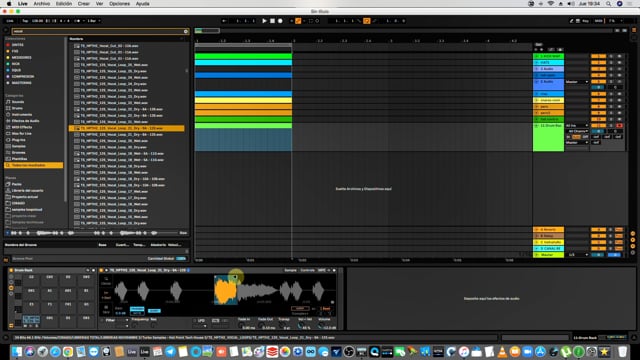This screenshot has height=360, width=640.
Task: Unfold the HATS track
Action: 537,62
